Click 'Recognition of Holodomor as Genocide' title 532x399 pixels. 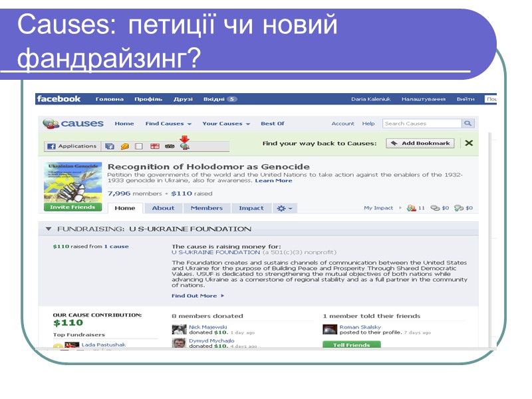[209, 167]
